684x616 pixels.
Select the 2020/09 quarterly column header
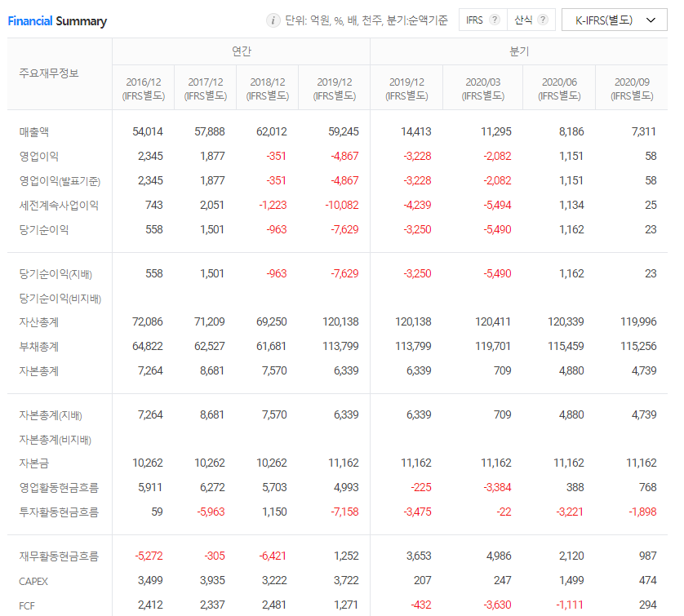632,88
